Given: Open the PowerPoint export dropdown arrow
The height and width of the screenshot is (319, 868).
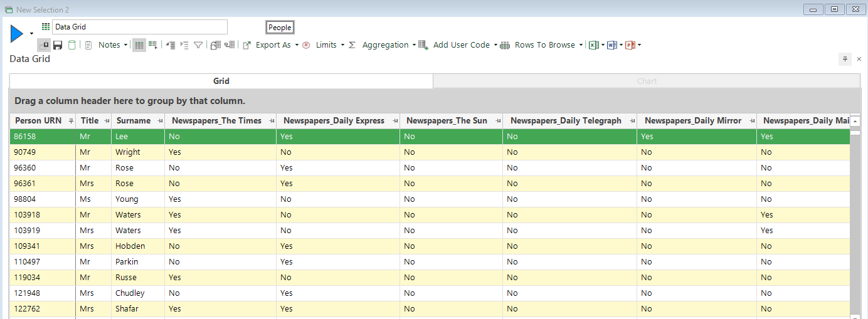Looking at the screenshot, I should [x=639, y=45].
